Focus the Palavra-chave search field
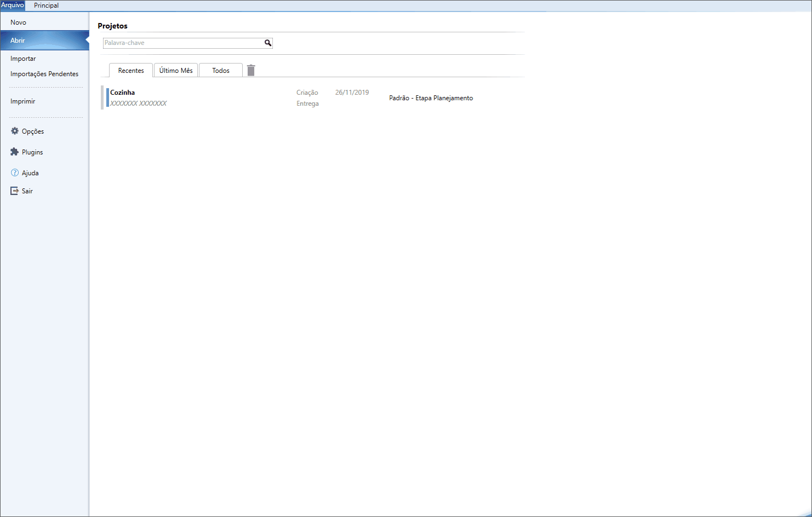 pos(183,43)
